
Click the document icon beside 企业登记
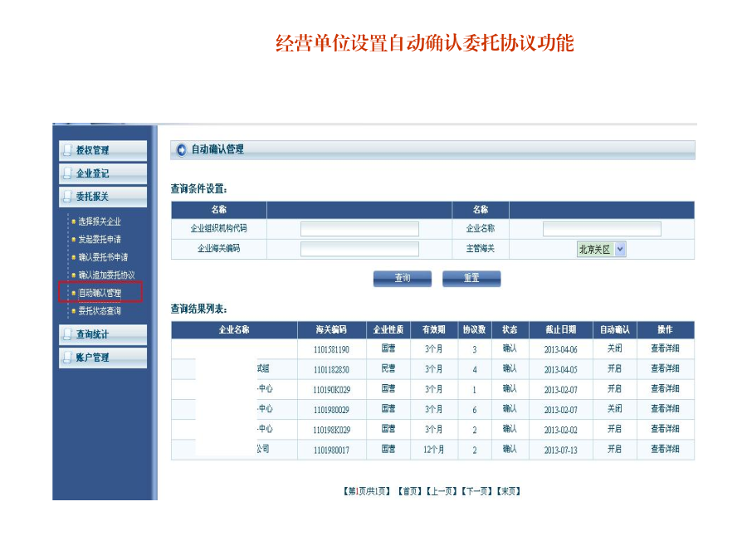point(68,173)
